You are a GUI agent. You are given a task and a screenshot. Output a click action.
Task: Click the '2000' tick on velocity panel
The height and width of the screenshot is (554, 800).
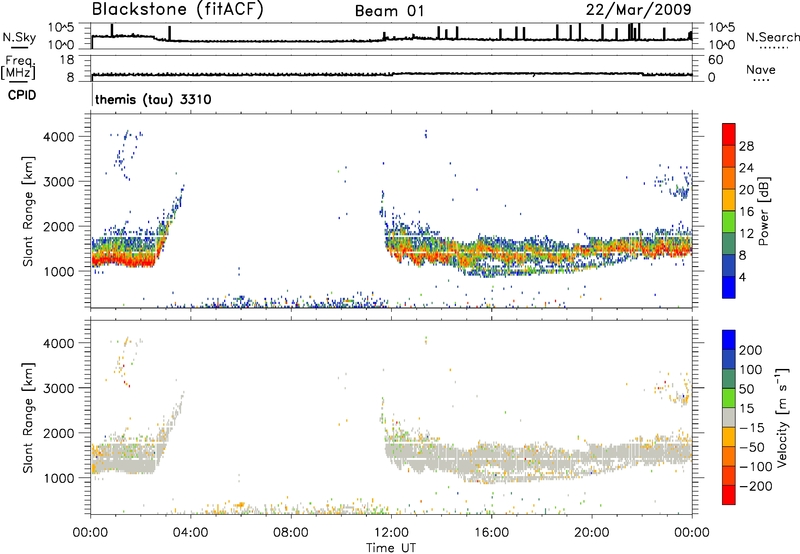(x=58, y=433)
